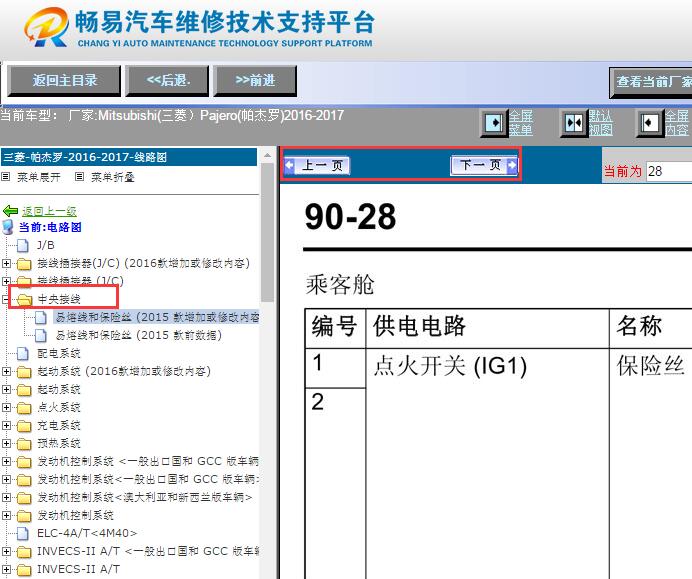Click the 编号 column header
The height and width of the screenshot is (579, 692).
click(335, 329)
